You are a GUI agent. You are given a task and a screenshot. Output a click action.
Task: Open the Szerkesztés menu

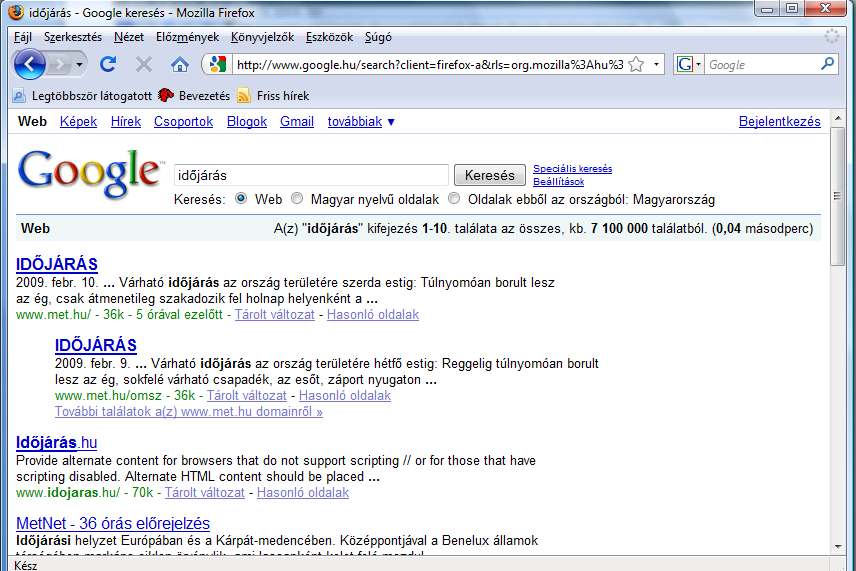(73, 37)
